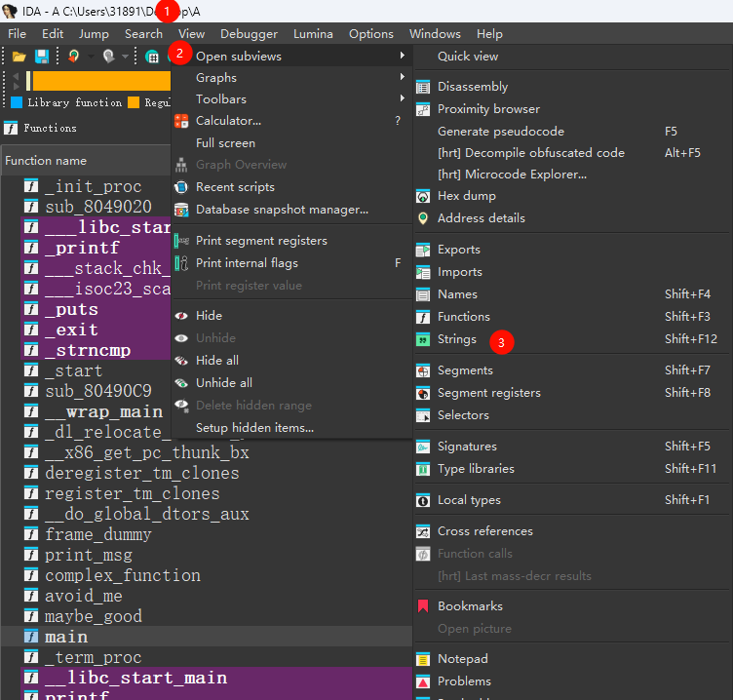Open the Lumina menu

[313, 34]
